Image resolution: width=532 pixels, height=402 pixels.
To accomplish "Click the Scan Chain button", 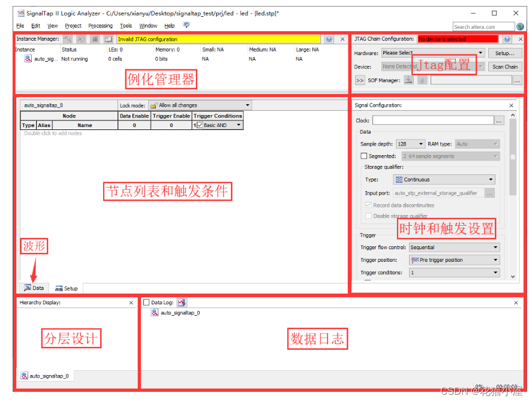I will (x=504, y=67).
